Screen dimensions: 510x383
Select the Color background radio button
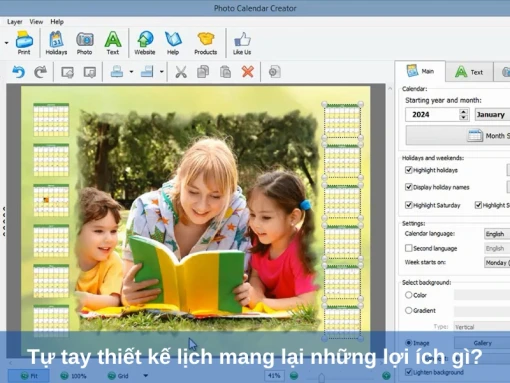tap(409, 295)
